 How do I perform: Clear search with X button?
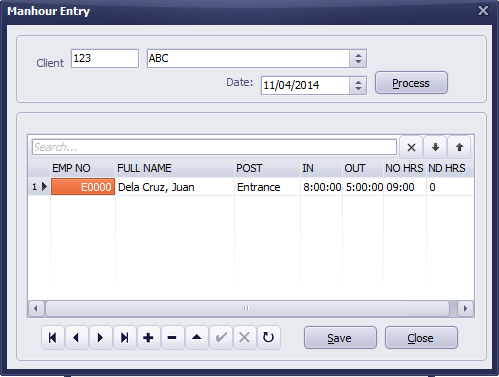point(411,147)
